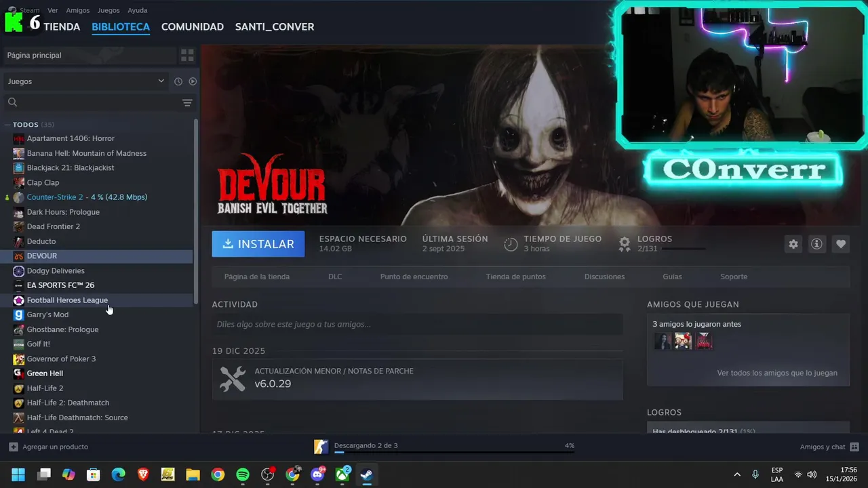Open Spotify from taskbar
This screenshot has width=868, height=488.
tap(243, 474)
